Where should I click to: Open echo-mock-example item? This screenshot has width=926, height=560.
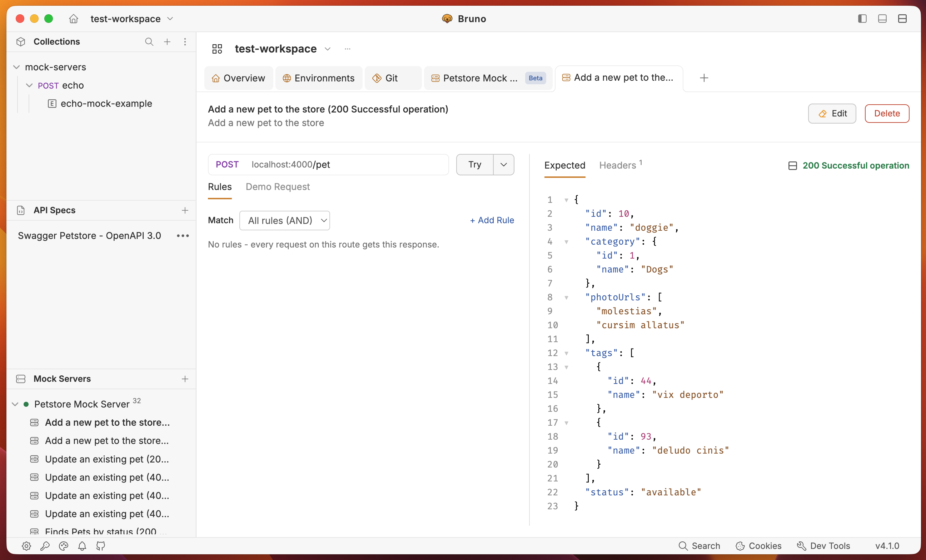(x=100, y=104)
